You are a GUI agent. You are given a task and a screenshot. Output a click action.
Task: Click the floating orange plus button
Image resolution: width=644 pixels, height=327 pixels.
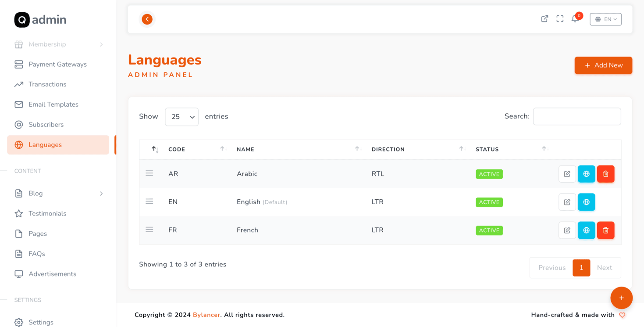[x=621, y=298]
